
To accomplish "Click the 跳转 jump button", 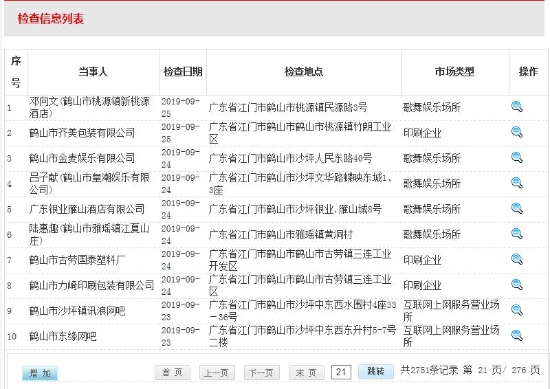I will [x=376, y=371].
